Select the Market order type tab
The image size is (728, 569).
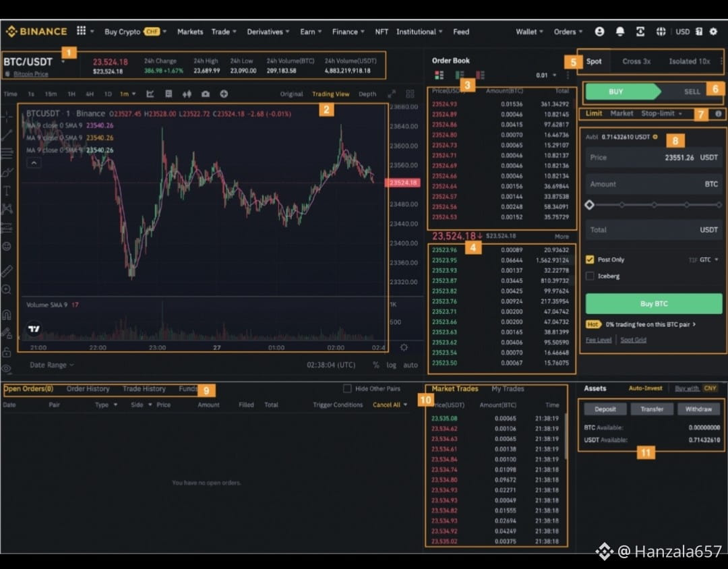coord(621,113)
